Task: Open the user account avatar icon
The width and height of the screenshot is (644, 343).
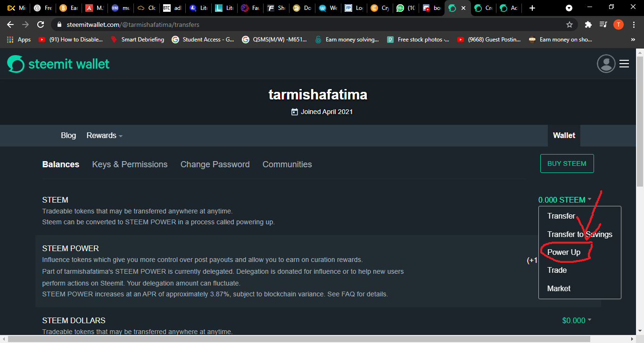Action: (x=606, y=64)
